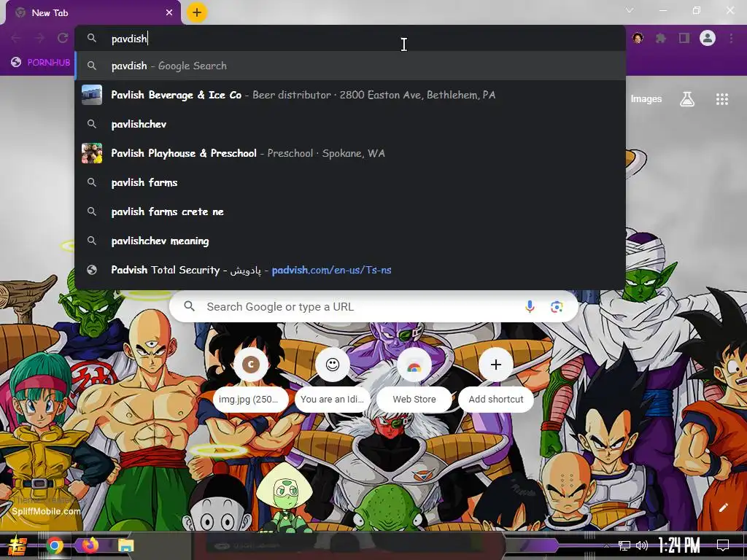747x560 pixels.
Task: Open the bookmark labeled with purple text
Action: coord(41,62)
